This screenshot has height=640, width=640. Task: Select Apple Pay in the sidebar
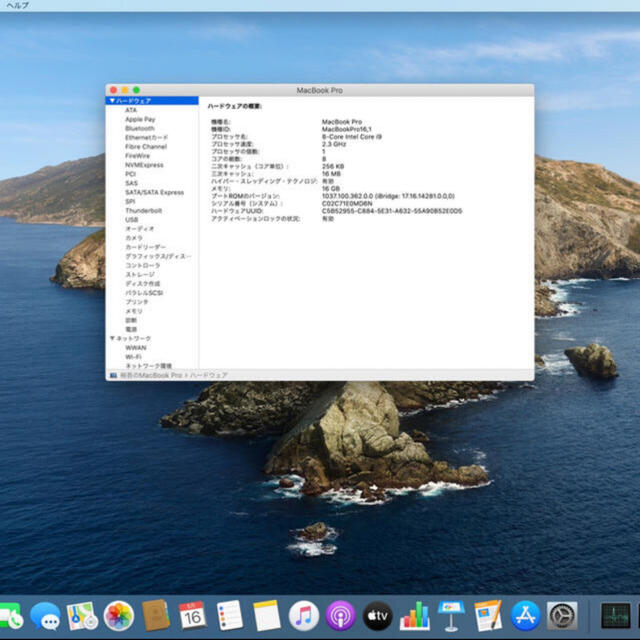tap(140, 119)
